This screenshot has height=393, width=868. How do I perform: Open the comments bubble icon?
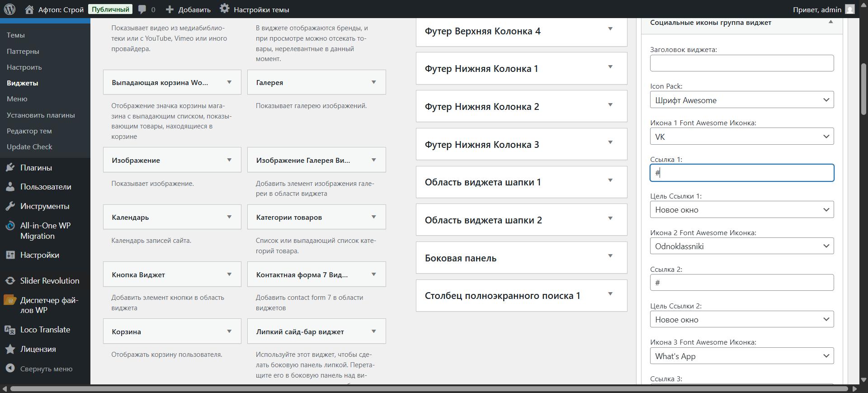pos(142,9)
